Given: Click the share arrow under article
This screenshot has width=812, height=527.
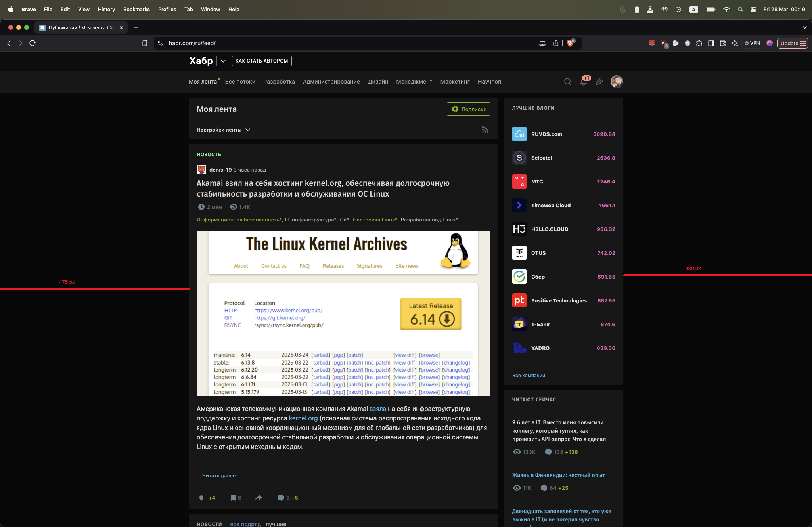Looking at the screenshot, I should [259, 498].
